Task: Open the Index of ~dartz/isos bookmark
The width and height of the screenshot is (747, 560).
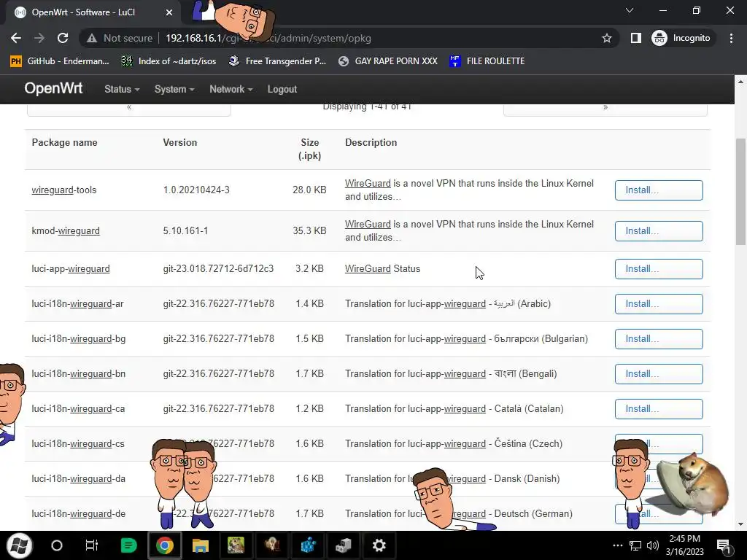Action: pos(169,61)
